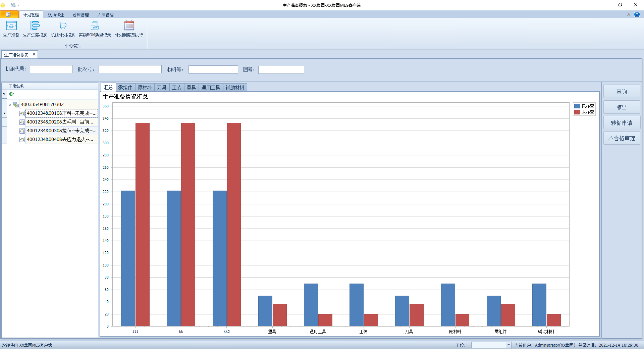Click the quick access toolbar customize icon

pos(13,5)
